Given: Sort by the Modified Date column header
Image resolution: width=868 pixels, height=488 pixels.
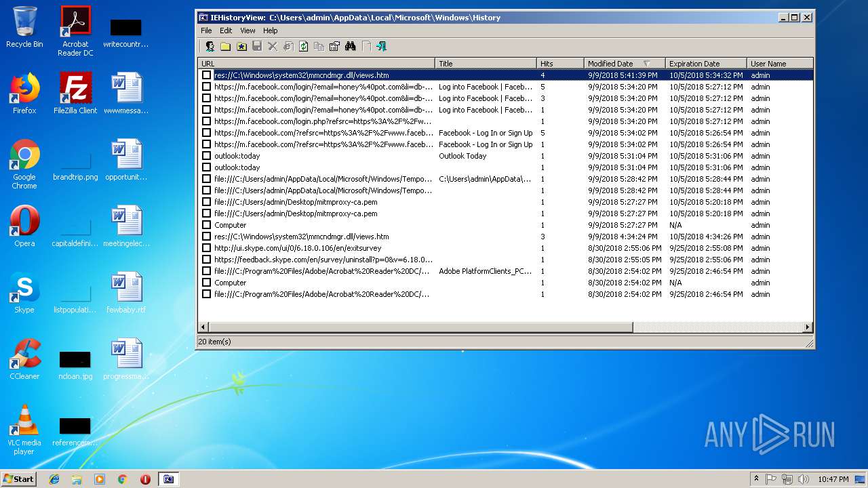Looking at the screenshot, I should pos(625,64).
